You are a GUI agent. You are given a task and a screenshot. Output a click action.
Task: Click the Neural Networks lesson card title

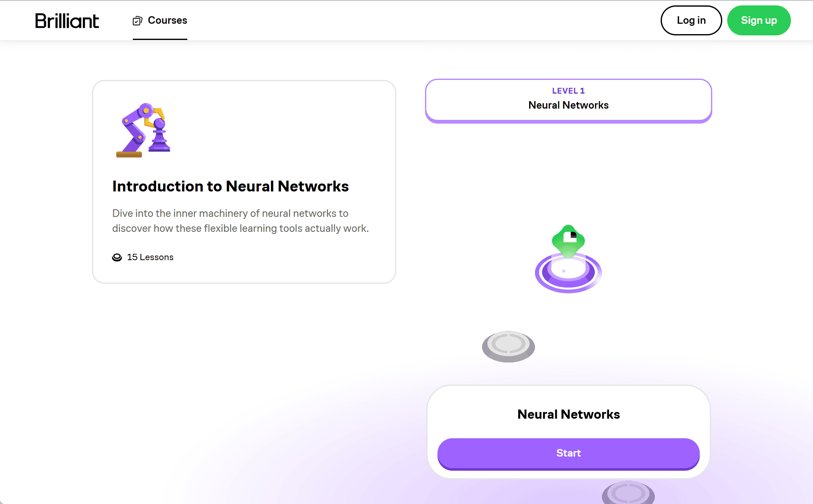pyautogui.click(x=568, y=415)
